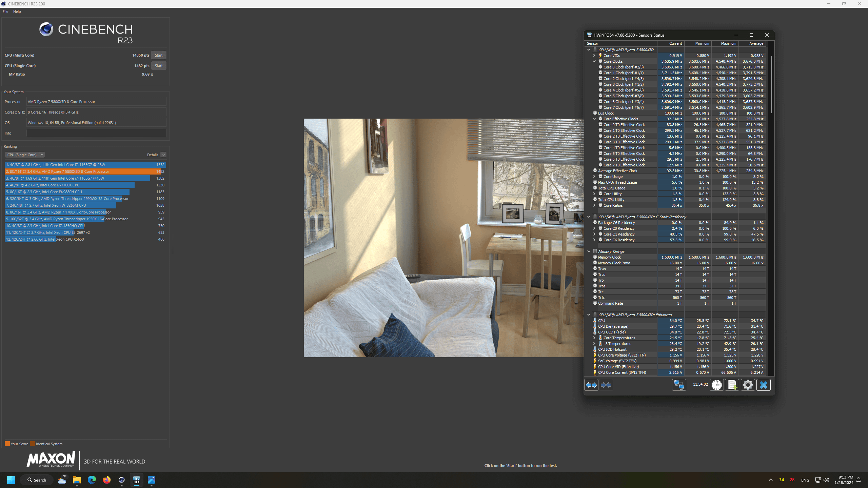Screen dimensions: 868x488
Task: Click the HWiNFO clock reset timer icon
Action: coord(717,385)
